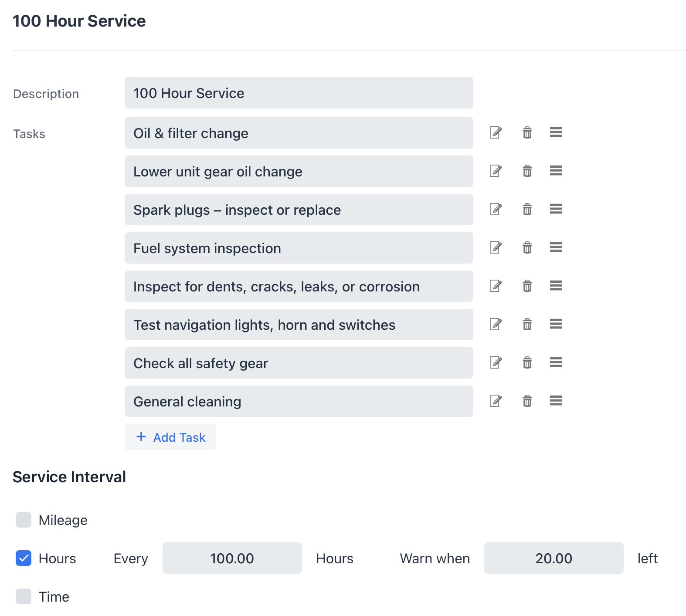The height and width of the screenshot is (616, 686).
Task: Click reorder handle for Lower unit gear oil change
Action: 556,170
